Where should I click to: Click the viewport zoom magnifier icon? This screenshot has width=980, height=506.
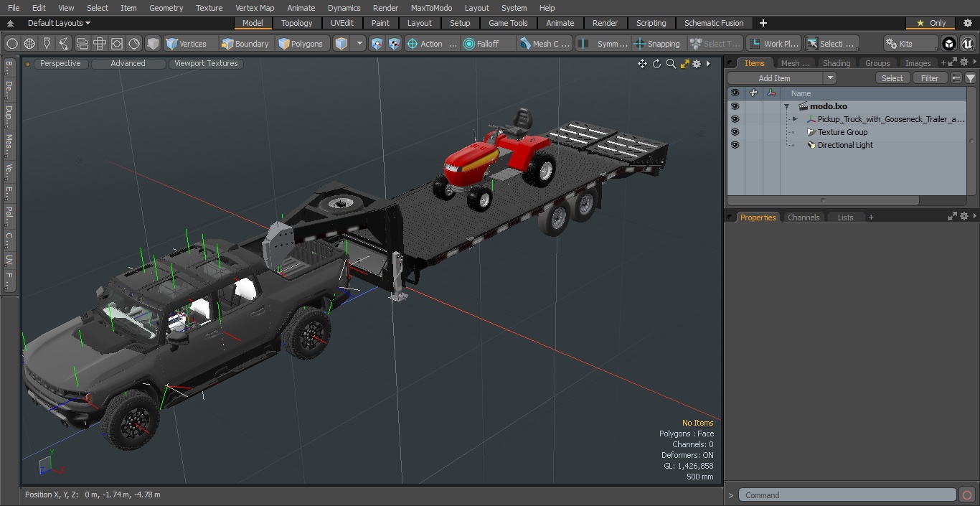(671, 64)
